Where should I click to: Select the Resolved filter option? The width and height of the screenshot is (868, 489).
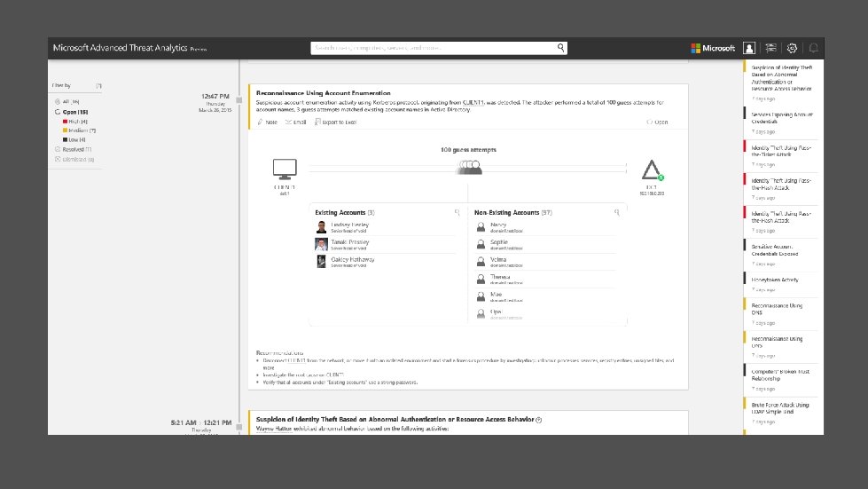tap(73, 149)
